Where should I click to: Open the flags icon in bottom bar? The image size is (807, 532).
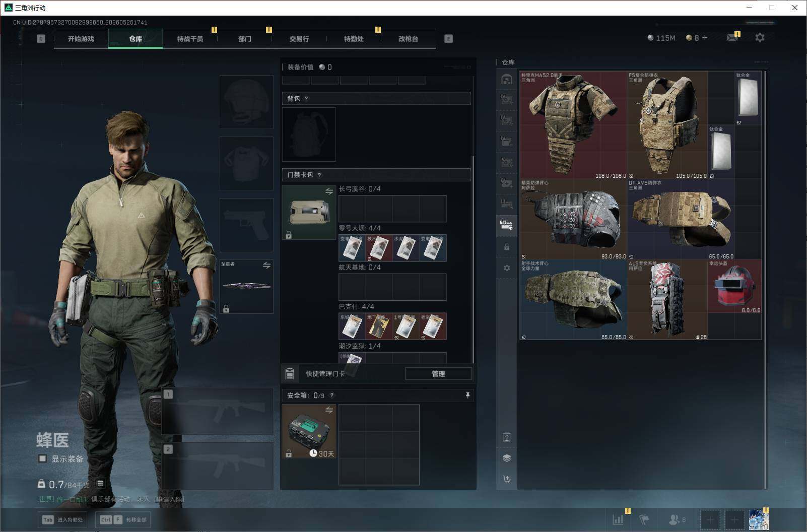click(x=644, y=519)
